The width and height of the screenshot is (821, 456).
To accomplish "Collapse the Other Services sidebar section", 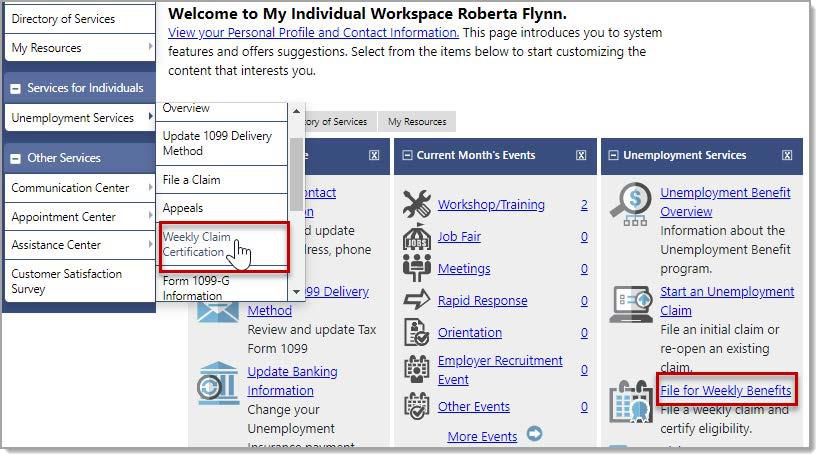I will pyautogui.click(x=15, y=158).
